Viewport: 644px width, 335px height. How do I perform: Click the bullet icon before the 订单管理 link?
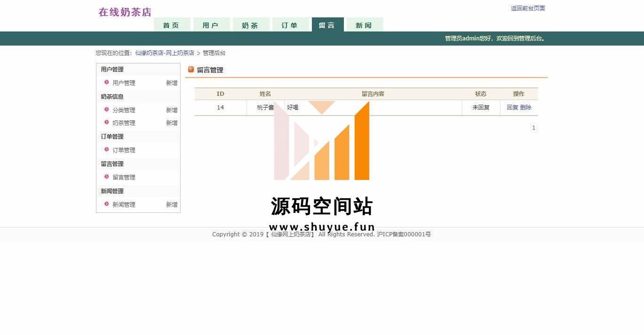coord(107,149)
